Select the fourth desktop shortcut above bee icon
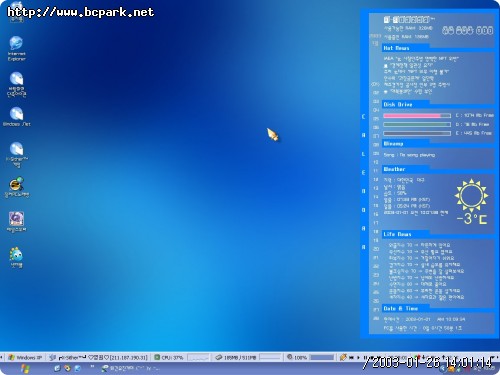500x375 pixels. click(16, 154)
